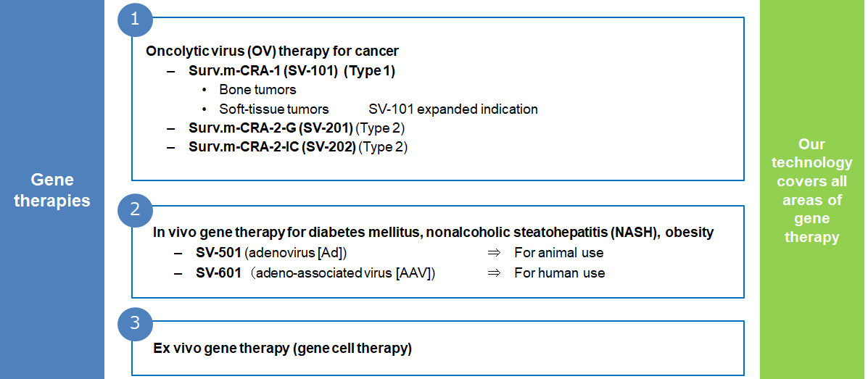Click the arrow before For human use
Image resolution: width=868 pixels, height=379 pixels.
tap(494, 272)
